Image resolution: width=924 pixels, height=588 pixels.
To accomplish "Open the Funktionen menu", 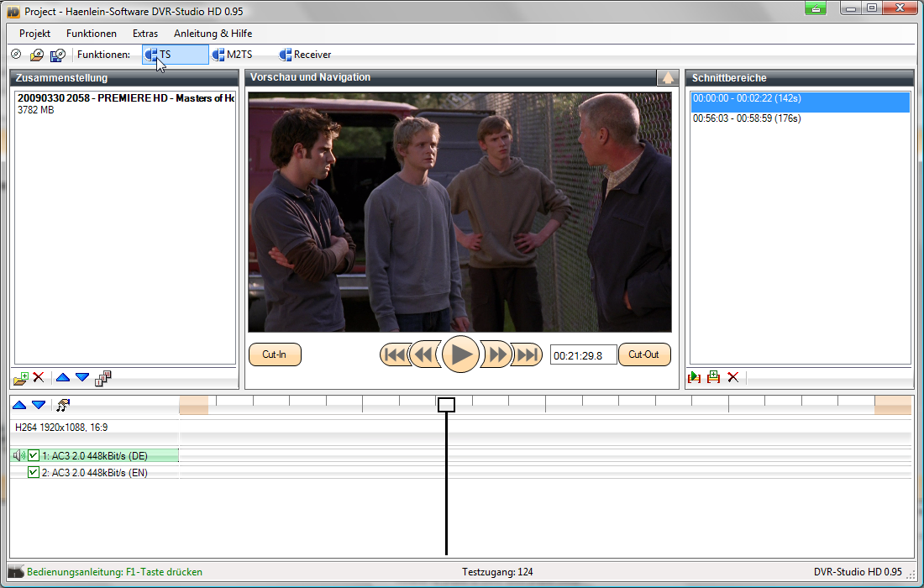I will pyautogui.click(x=92, y=34).
